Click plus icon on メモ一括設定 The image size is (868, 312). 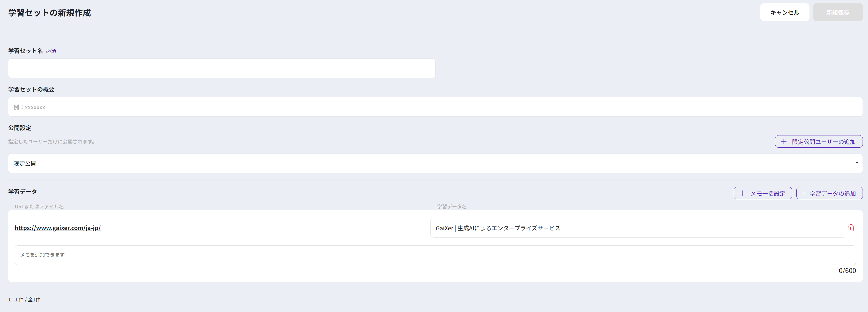742,193
